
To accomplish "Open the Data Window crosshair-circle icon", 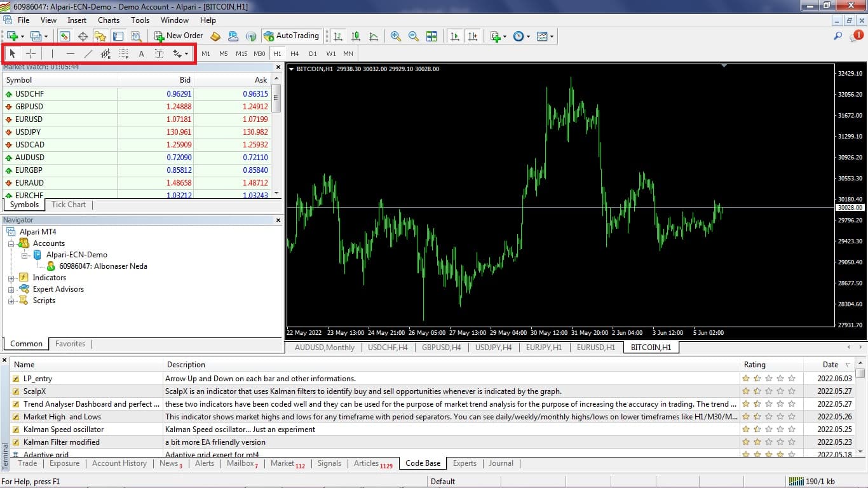I will 83,36.
